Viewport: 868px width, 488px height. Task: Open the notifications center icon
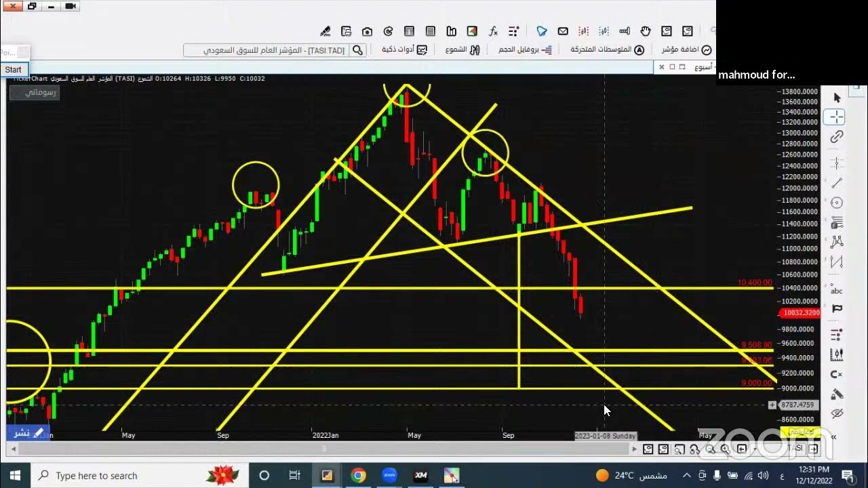point(848,475)
